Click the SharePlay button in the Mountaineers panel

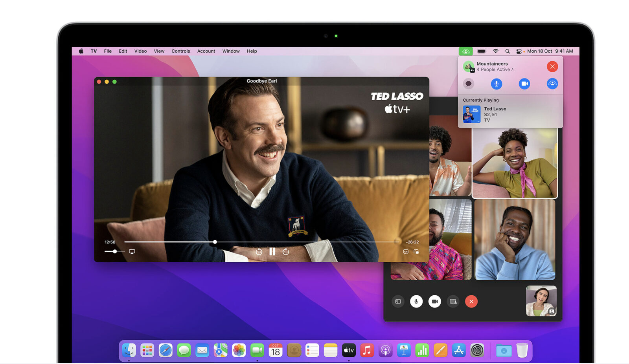click(x=552, y=84)
